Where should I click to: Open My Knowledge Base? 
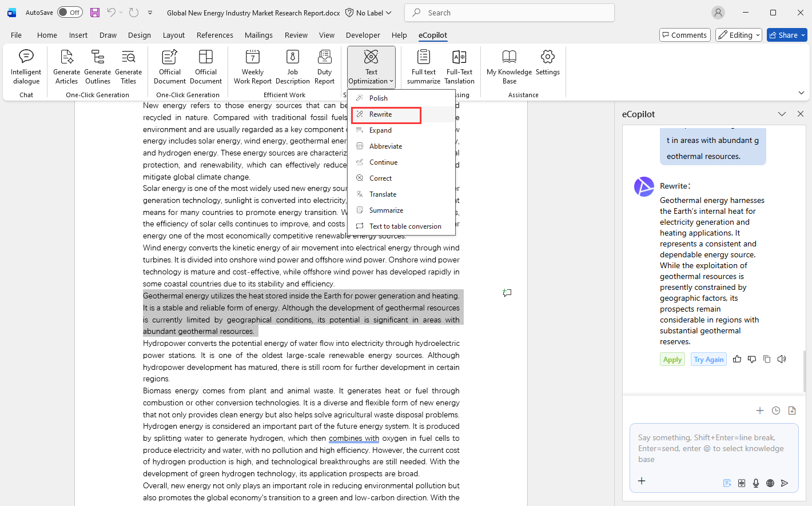(x=509, y=67)
